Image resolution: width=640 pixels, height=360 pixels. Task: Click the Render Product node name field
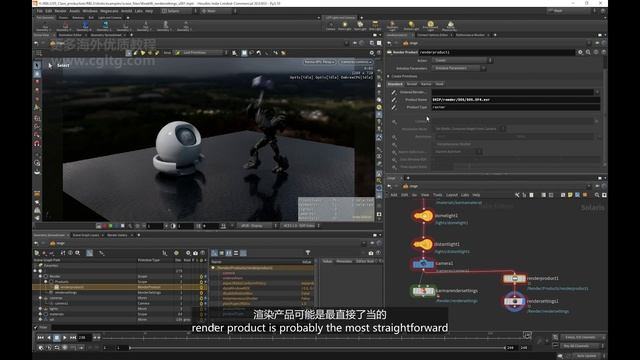496,52
